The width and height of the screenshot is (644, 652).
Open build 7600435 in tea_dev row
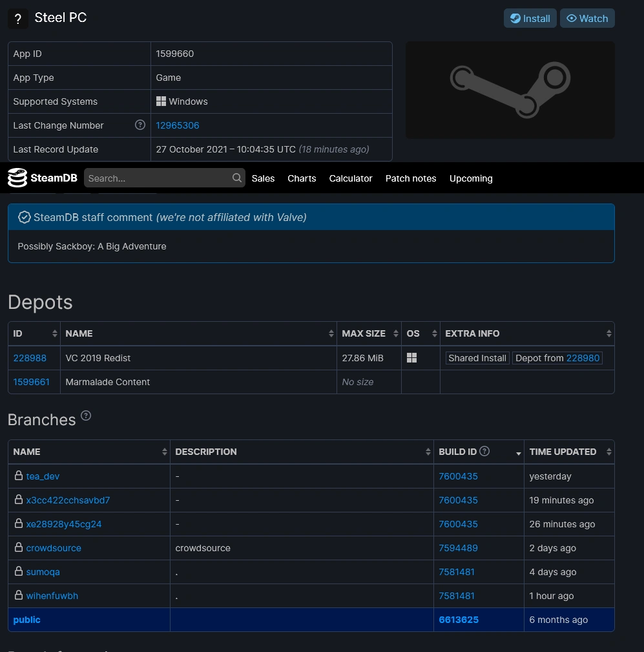[x=458, y=476]
